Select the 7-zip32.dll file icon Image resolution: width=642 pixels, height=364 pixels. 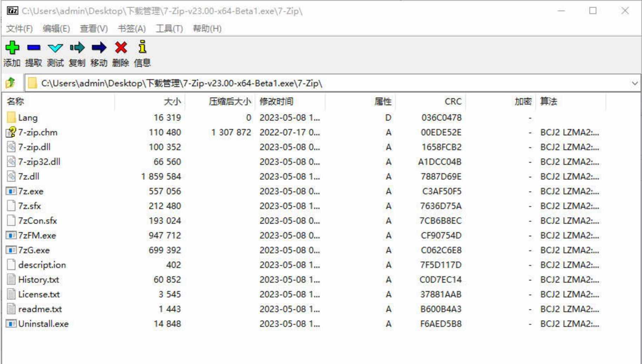point(11,162)
